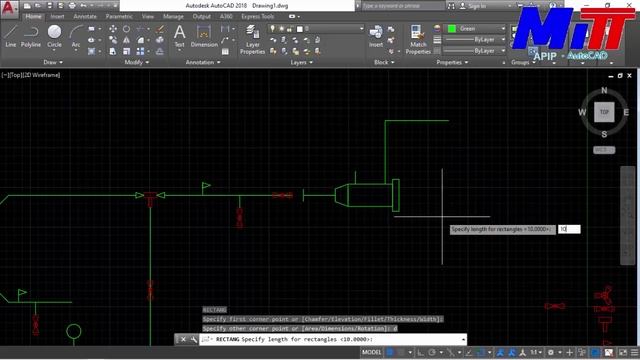Toggle layer freeze sun icon
Viewport: 640px width, 360px height.
pyautogui.click(x=281, y=29)
